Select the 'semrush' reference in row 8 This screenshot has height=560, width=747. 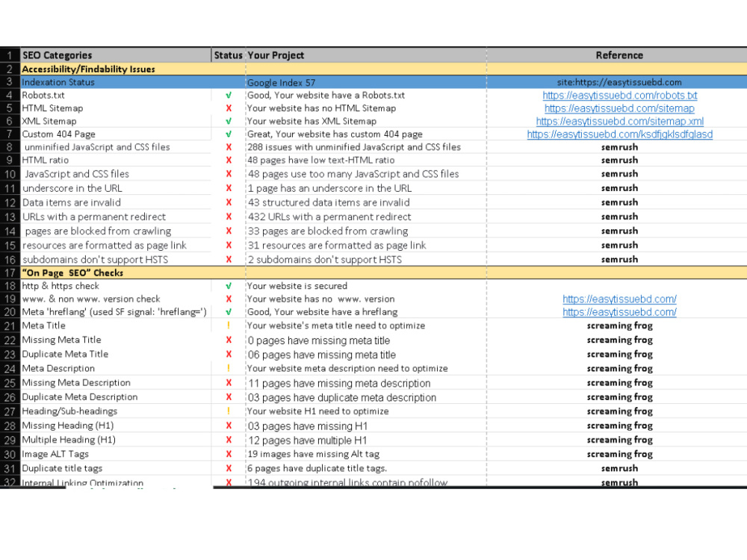pyautogui.click(x=619, y=147)
